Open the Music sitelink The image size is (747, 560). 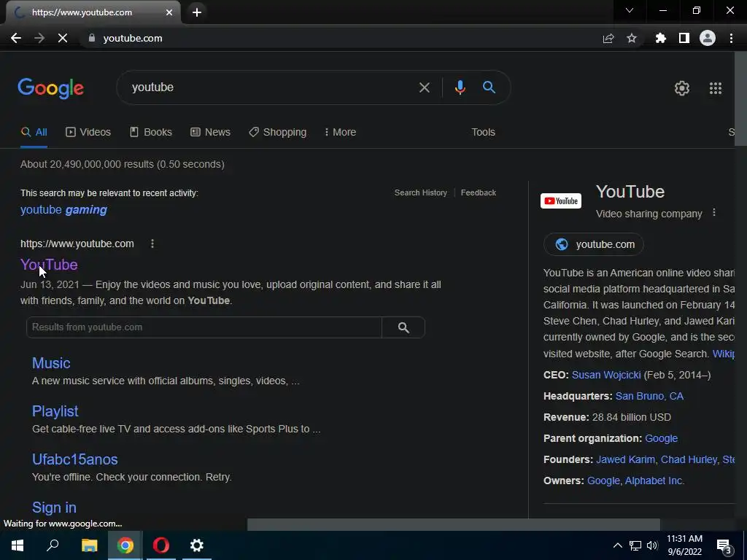51,363
